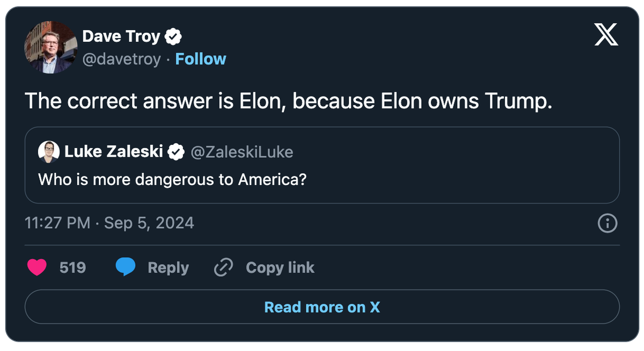
Task: Open the Dave Troy name link
Action: point(121,36)
